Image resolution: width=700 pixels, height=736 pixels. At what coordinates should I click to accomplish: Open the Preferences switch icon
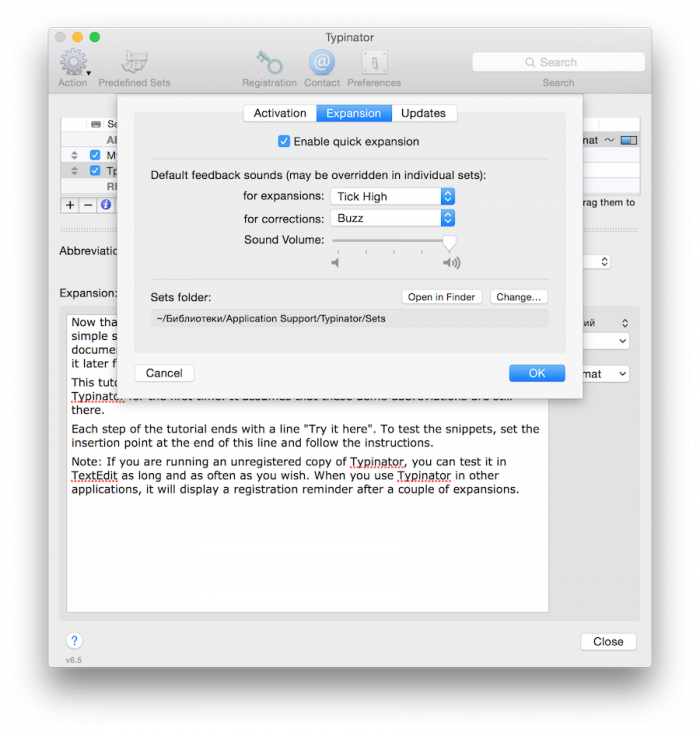pos(374,62)
